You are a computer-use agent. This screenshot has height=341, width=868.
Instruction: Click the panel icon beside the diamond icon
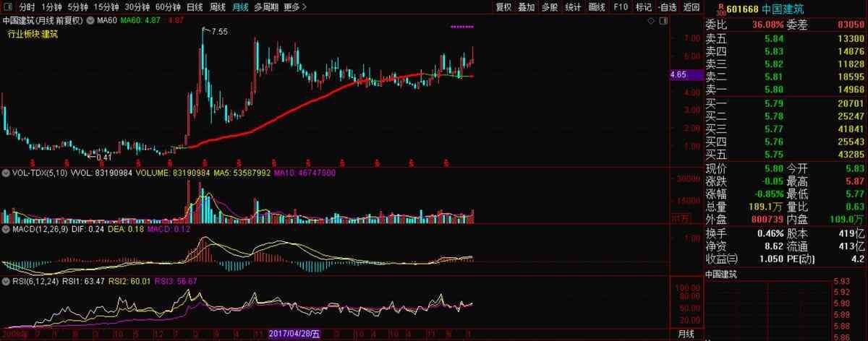pos(662,21)
